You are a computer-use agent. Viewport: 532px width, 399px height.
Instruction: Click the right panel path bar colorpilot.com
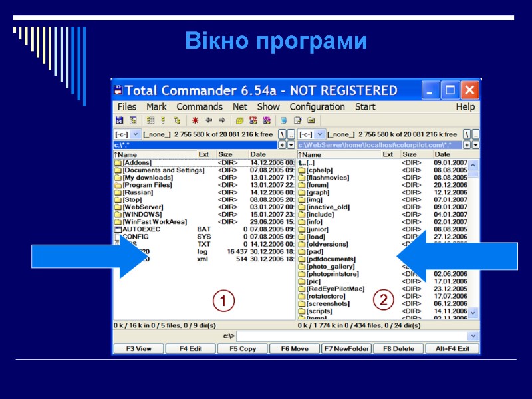[x=380, y=145]
